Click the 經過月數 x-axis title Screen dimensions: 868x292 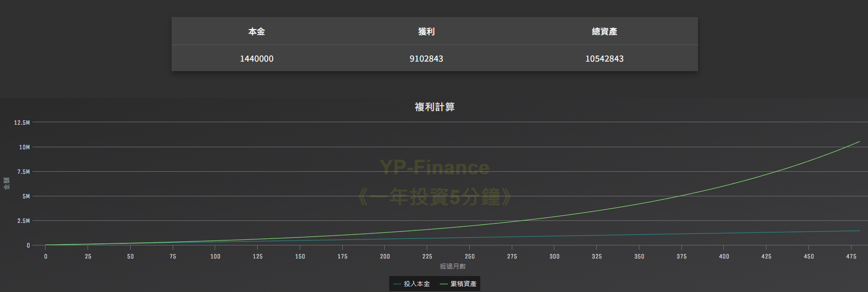click(453, 266)
